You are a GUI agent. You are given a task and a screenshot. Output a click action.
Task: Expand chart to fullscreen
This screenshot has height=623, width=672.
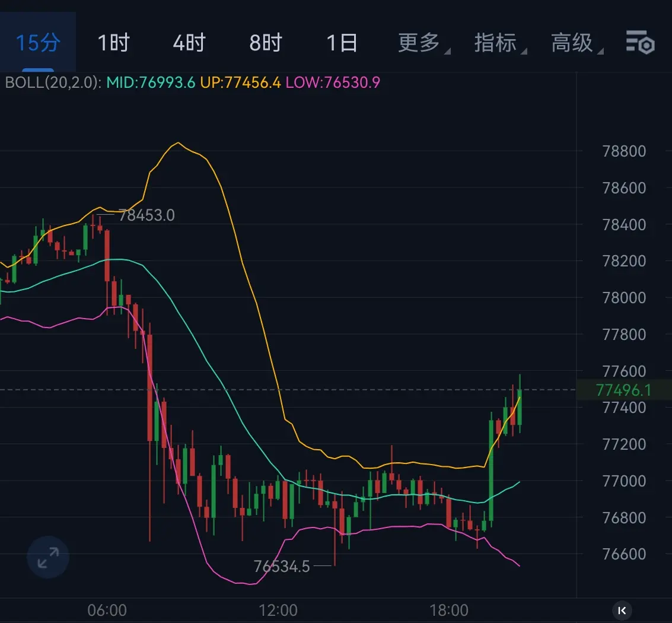point(48,557)
